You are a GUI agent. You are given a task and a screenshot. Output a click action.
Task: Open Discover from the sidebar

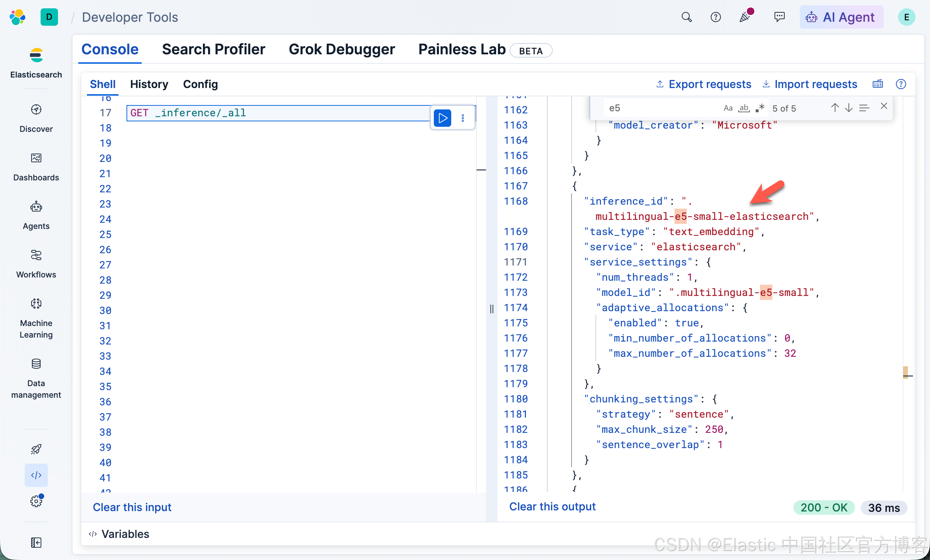pos(36,118)
